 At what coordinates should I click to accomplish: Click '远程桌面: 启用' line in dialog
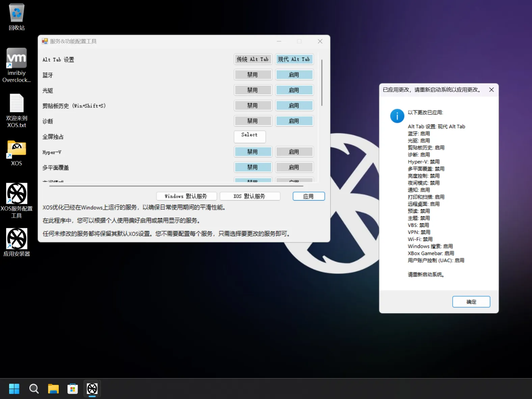click(x=424, y=204)
